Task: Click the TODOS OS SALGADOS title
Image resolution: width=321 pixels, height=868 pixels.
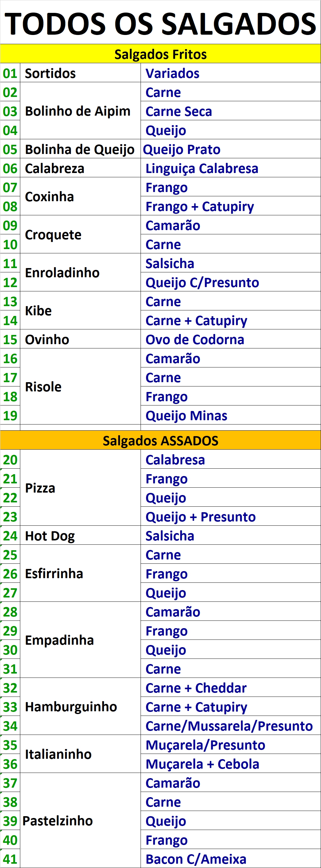Action: (160, 24)
